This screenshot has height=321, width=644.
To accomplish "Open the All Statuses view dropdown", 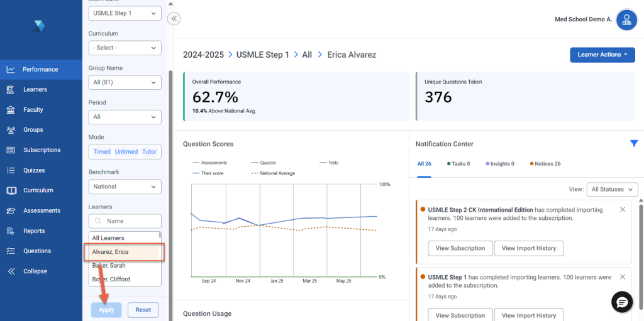I will 612,189.
